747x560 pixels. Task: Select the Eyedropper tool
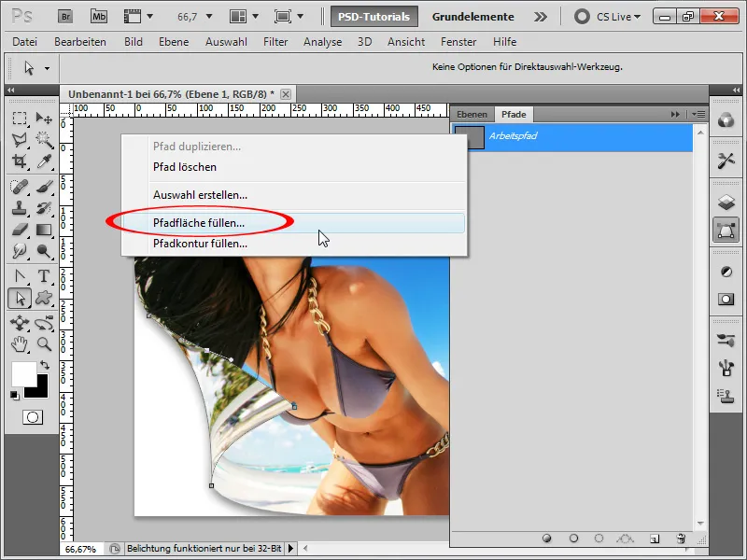(x=44, y=161)
